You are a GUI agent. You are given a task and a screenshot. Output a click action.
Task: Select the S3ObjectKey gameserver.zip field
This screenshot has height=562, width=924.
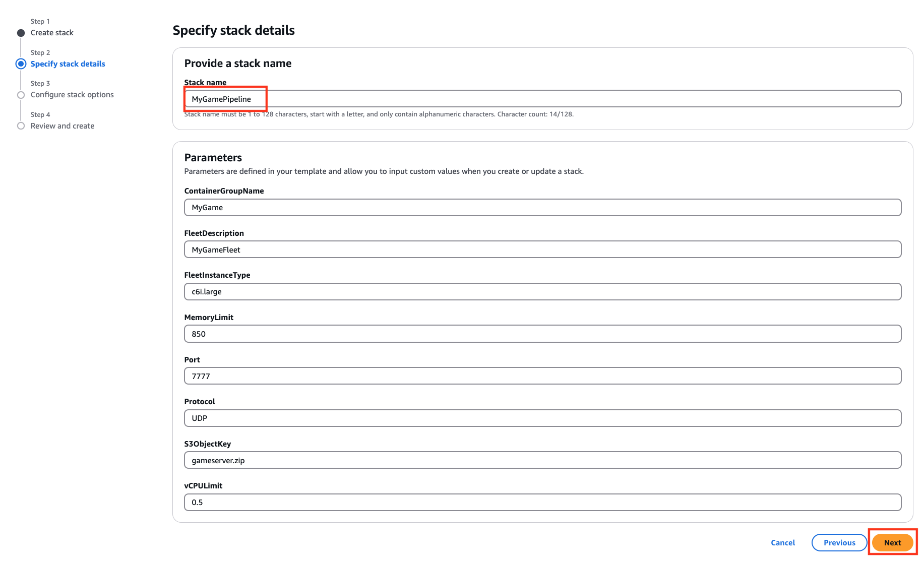pos(454,460)
